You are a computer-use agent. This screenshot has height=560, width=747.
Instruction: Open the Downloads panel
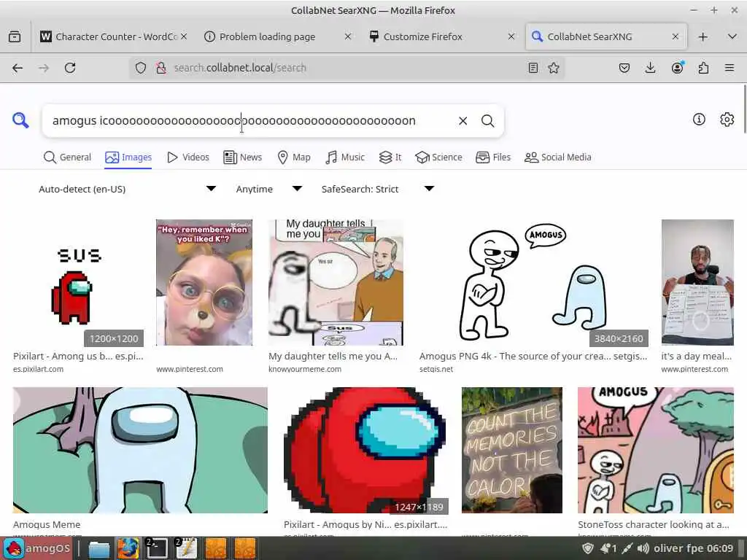click(650, 68)
